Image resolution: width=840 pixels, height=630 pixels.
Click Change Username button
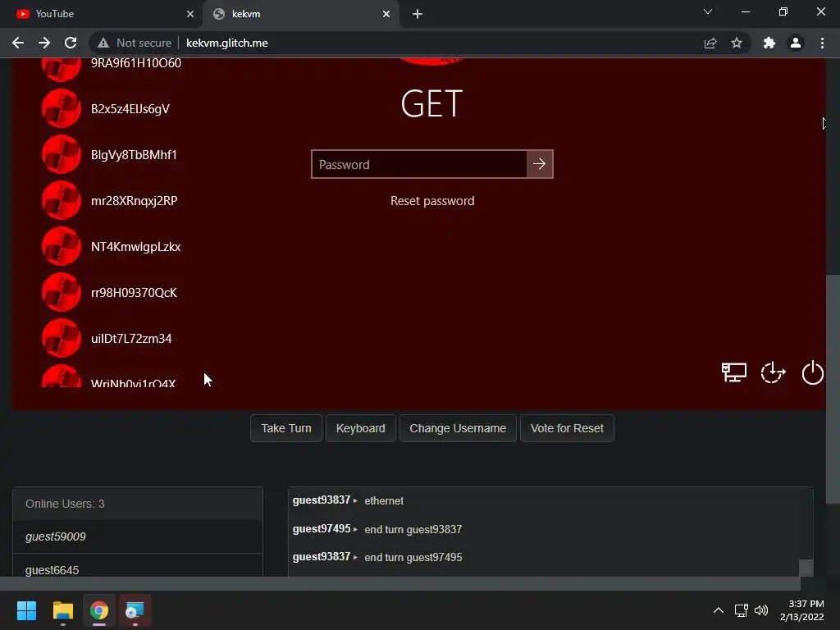tap(458, 428)
